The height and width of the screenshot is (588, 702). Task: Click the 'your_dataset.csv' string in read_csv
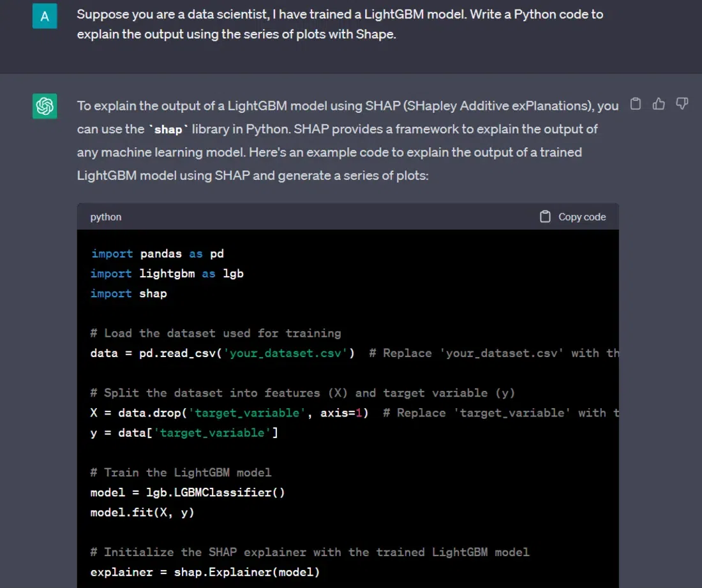pos(286,353)
